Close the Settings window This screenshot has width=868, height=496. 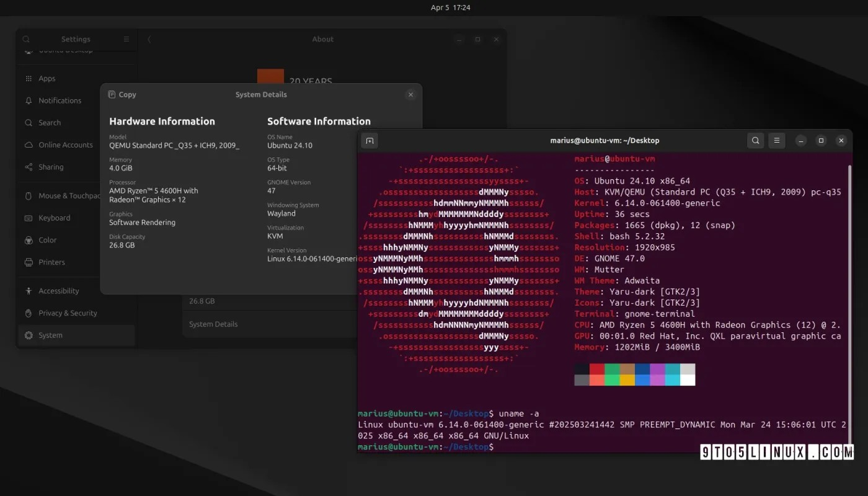point(496,39)
